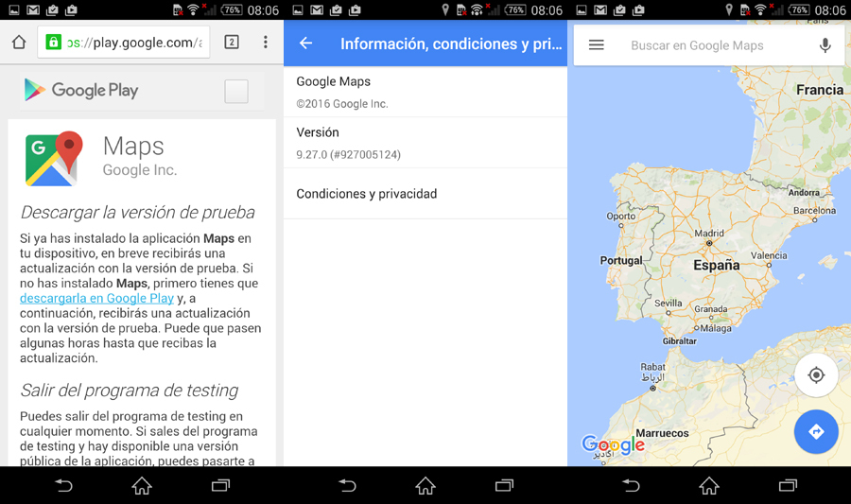Open directions with blue arrow button
The height and width of the screenshot is (504, 851).
coord(816,432)
